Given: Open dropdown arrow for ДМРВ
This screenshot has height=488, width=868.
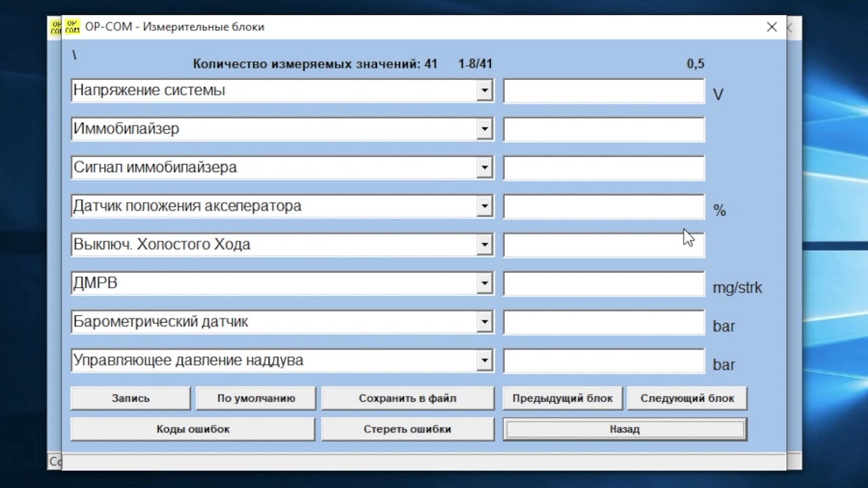Looking at the screenshot, I should [484, 283].
